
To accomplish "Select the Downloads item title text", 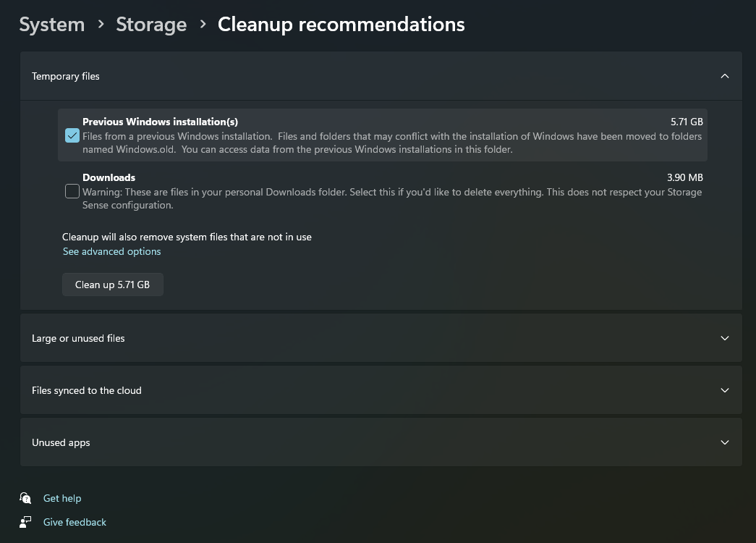I will [109, 177].
